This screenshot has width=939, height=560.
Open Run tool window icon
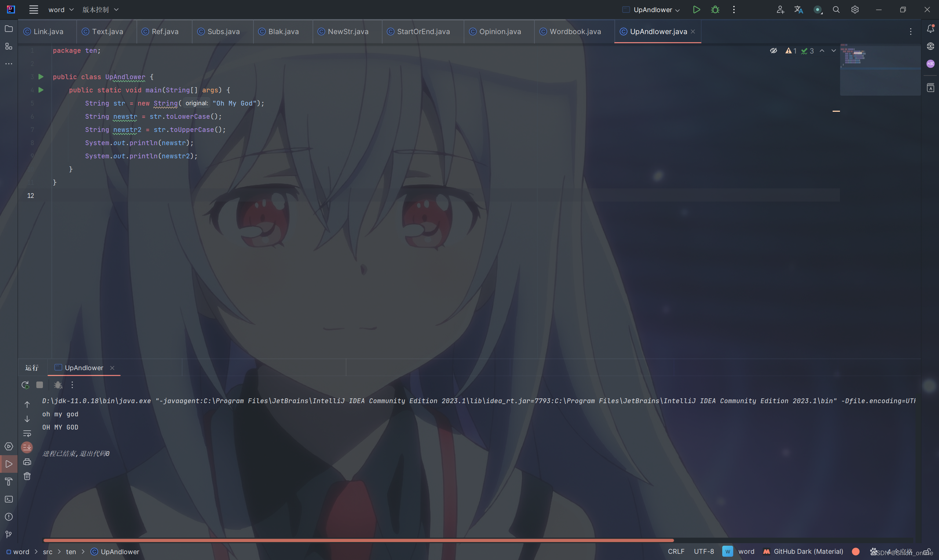pos(9,464)
